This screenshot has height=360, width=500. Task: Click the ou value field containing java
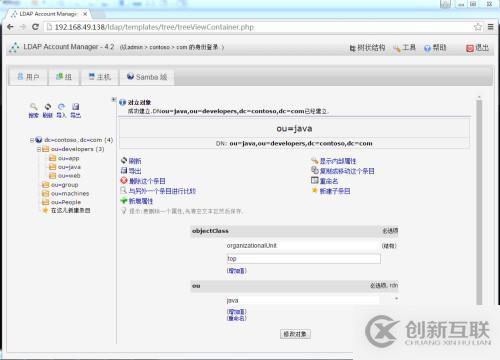pos(303,300)
